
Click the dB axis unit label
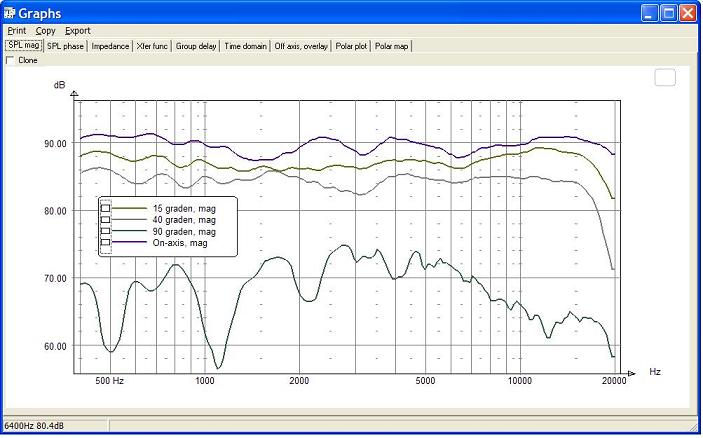(x=59, y=85)
